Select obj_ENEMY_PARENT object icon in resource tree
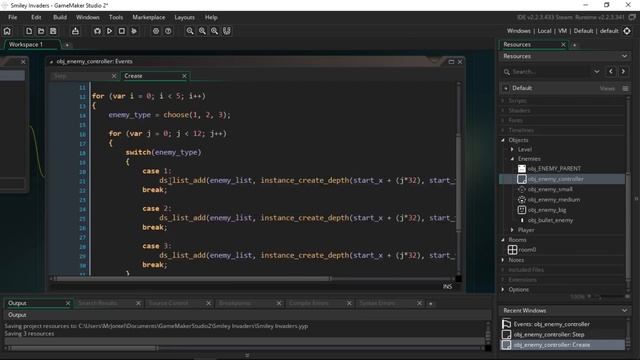This screenshot has height=360, width=640. click(x=522, y=169)
